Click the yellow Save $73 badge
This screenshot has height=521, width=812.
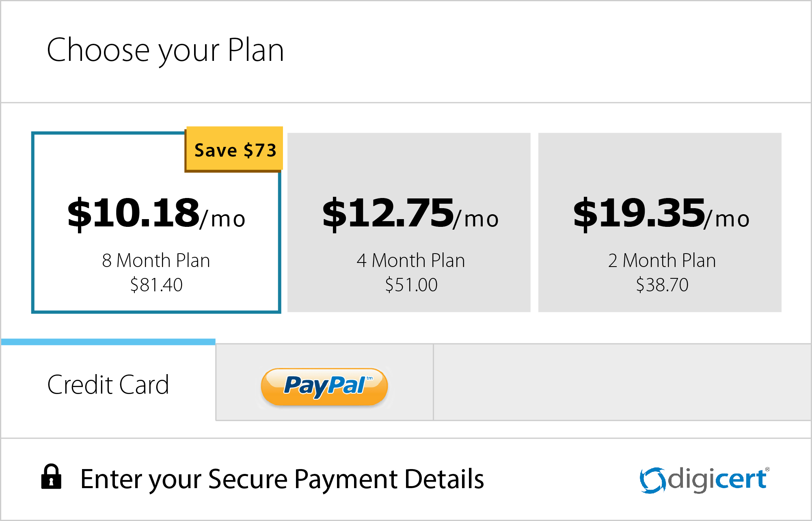[235, 150]
